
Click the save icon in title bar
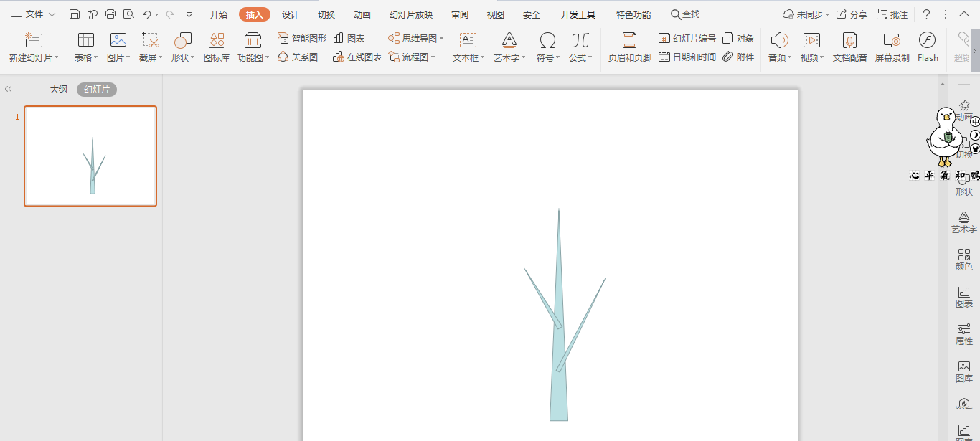(75, 14)
